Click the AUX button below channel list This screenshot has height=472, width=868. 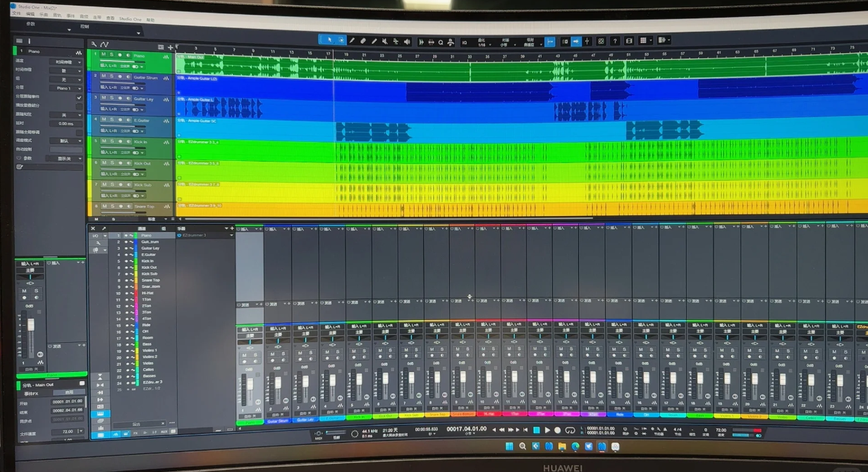164,432
